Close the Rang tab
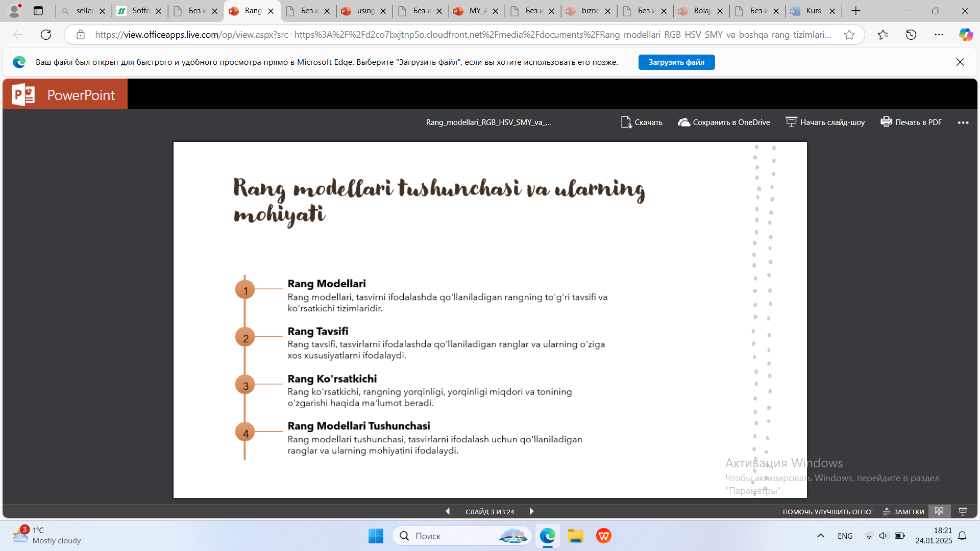980x551 pixels. coord(271,11)
